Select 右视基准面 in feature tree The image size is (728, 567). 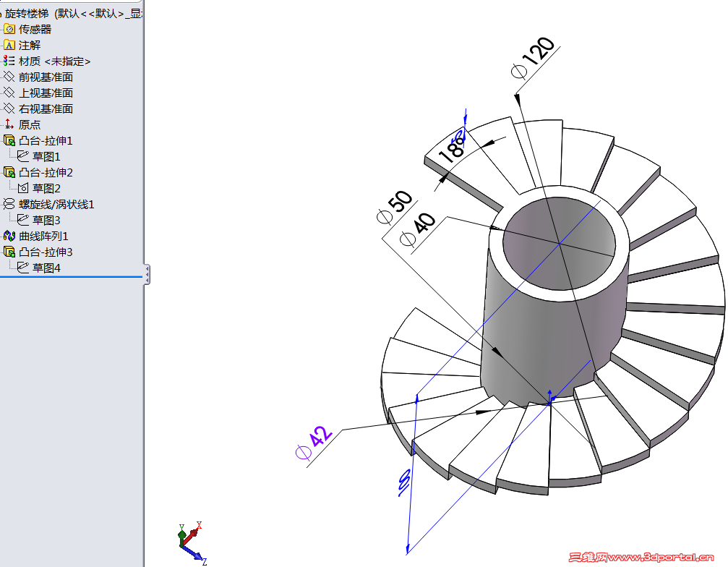coord(46,108)
